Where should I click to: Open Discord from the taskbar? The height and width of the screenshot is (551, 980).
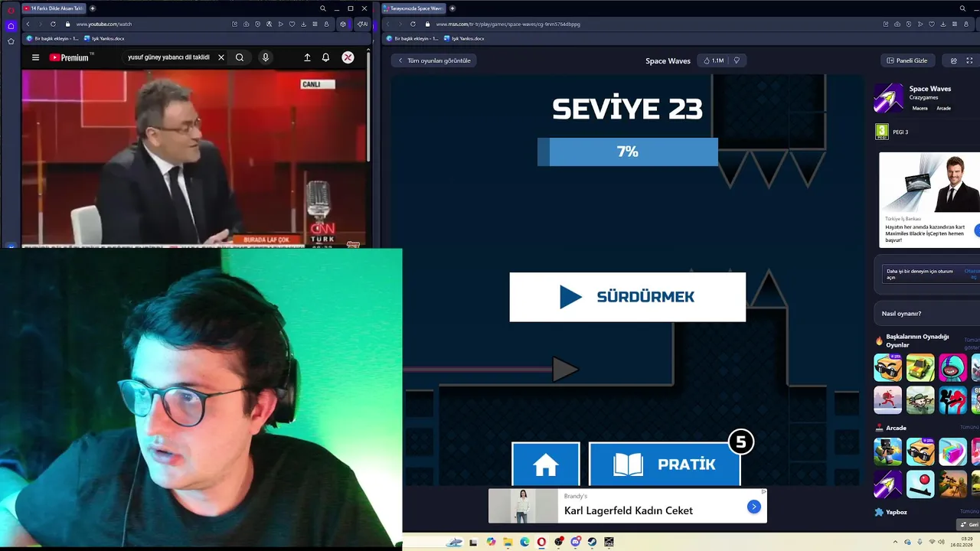click(x=575, y=542)
